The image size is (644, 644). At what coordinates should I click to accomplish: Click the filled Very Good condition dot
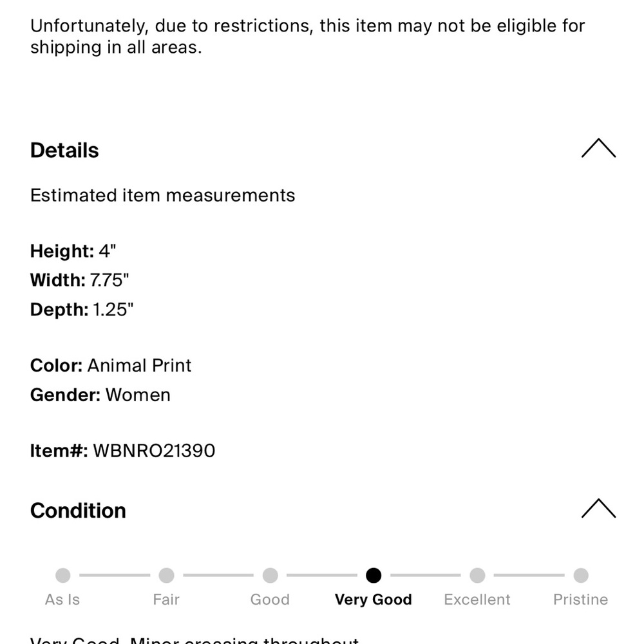[374, 575]
